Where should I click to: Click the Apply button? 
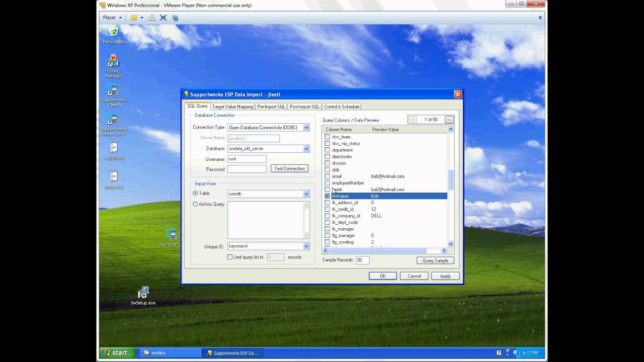(445, 276)
